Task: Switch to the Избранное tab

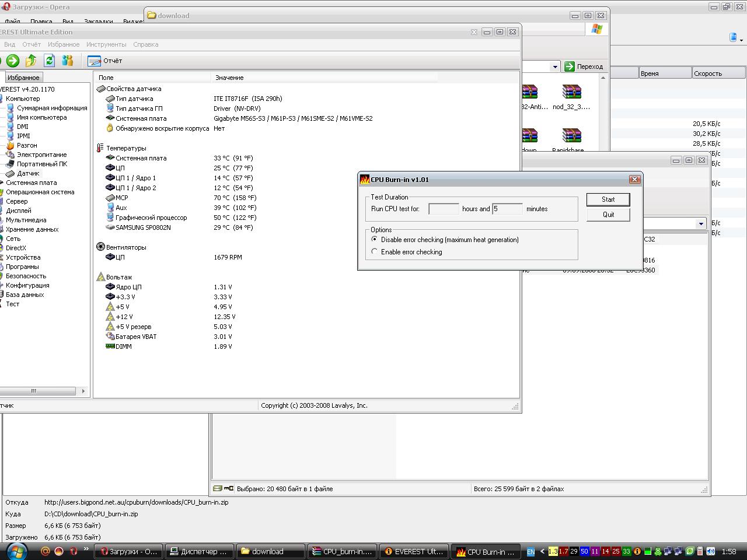Action: [x=23, y=78]
